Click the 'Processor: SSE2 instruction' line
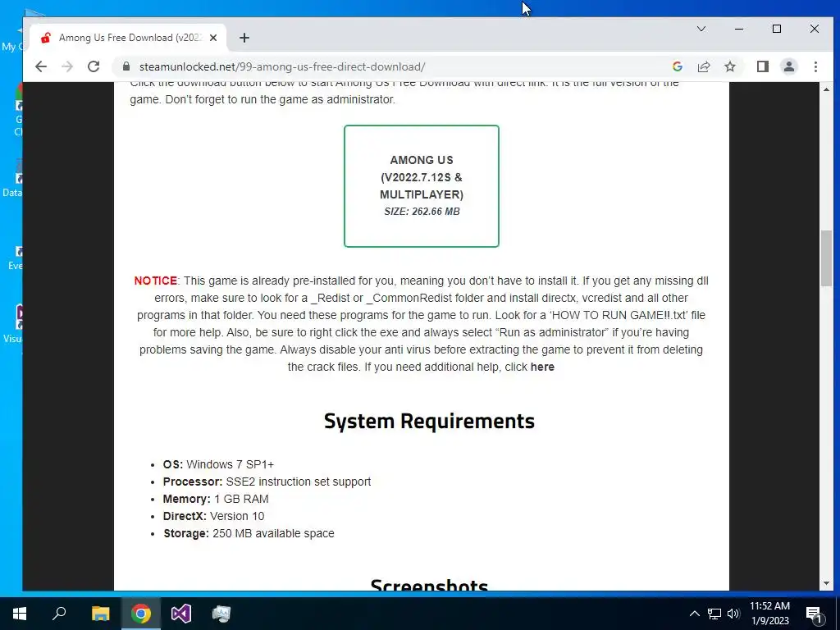 (x=267, y=482)
